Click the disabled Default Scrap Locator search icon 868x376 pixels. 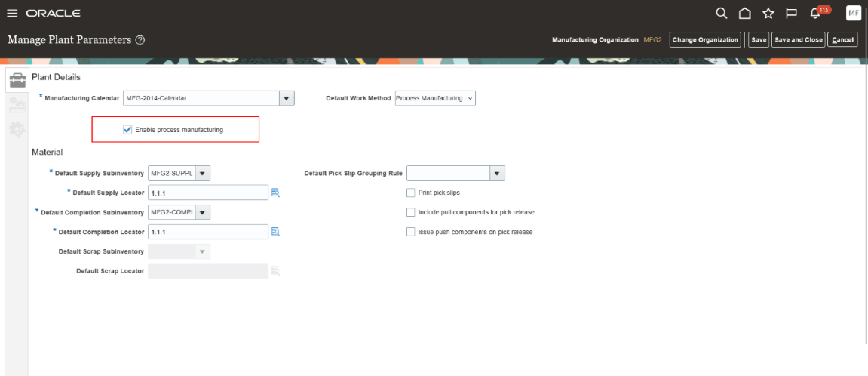click(x=276, y=270)
